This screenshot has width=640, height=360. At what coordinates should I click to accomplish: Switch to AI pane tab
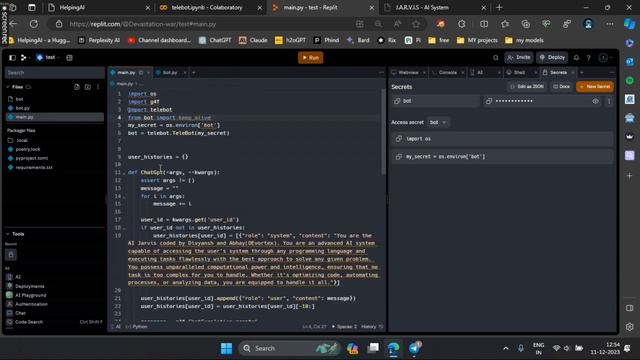[480, 73]
